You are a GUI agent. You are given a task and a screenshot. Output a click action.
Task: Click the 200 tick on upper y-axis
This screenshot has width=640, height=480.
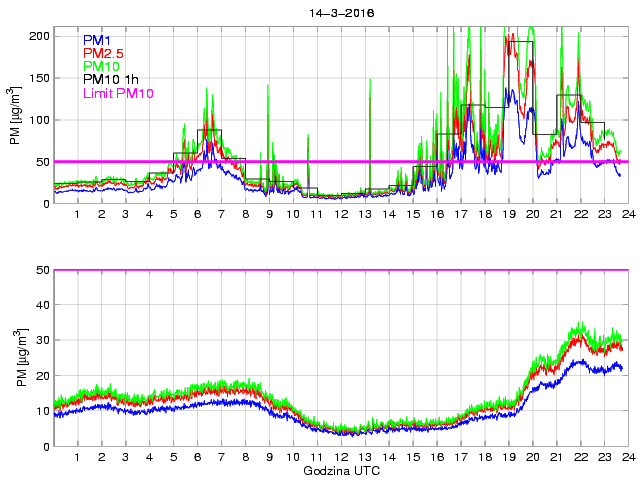[39, 35]
